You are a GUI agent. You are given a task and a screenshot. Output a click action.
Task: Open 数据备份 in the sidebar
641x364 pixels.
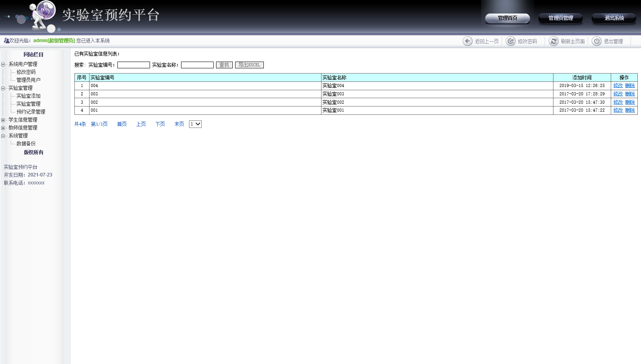26,143
